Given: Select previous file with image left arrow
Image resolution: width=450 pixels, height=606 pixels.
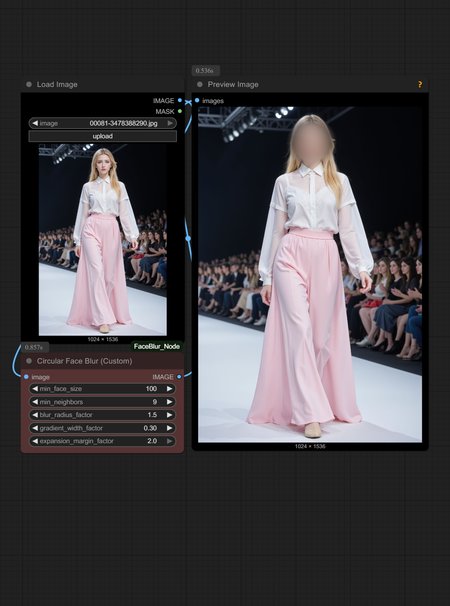Looking at the screenshot, I should pyautogui.click(x=35, y=123).
